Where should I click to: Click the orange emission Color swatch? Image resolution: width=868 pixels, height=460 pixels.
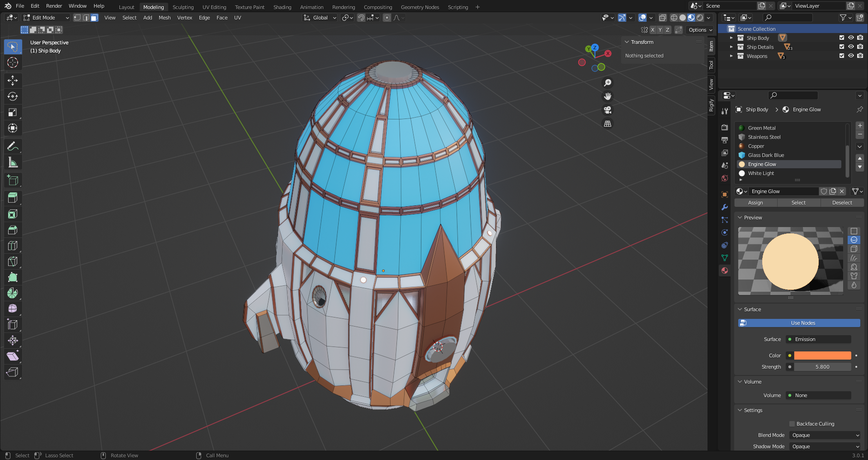[822, 356]
